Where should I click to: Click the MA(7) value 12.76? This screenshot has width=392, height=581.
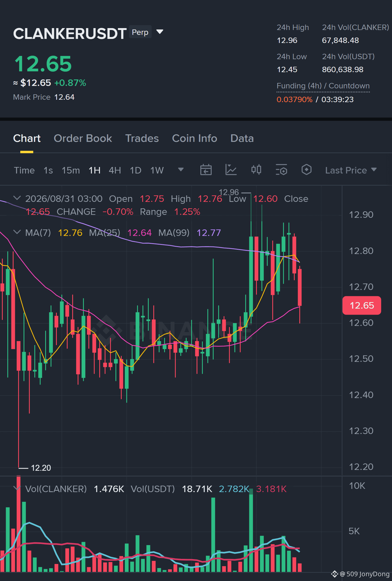tap(70, 233)
